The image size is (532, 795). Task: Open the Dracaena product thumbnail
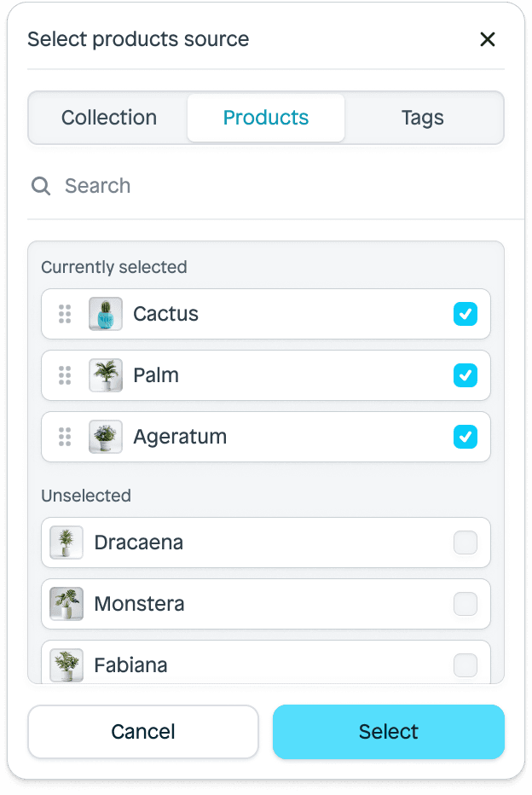(66, 543)
